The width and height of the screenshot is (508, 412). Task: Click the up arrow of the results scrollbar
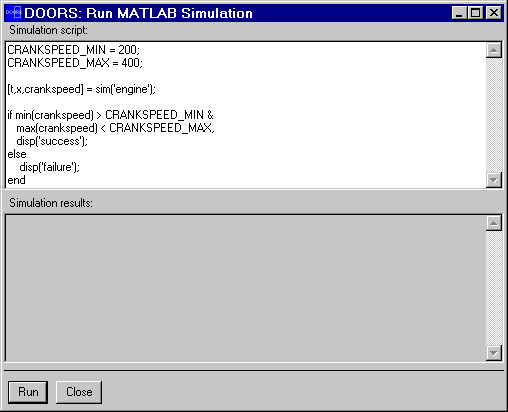click(494, 223)
